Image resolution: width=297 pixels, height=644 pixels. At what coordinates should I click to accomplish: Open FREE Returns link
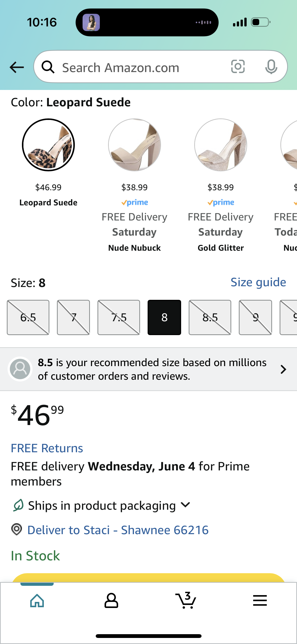click(x=47, y=448)
